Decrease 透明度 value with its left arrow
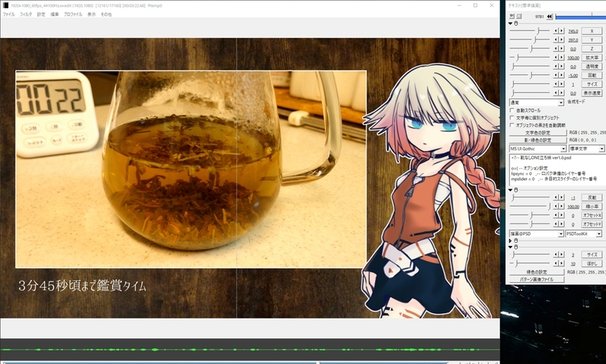Image resolution: width=606 pixels, height=364 pixels. 556,67
